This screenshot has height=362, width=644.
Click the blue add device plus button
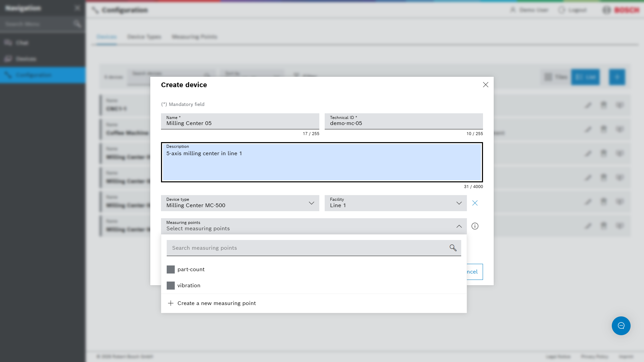point(617,77)
